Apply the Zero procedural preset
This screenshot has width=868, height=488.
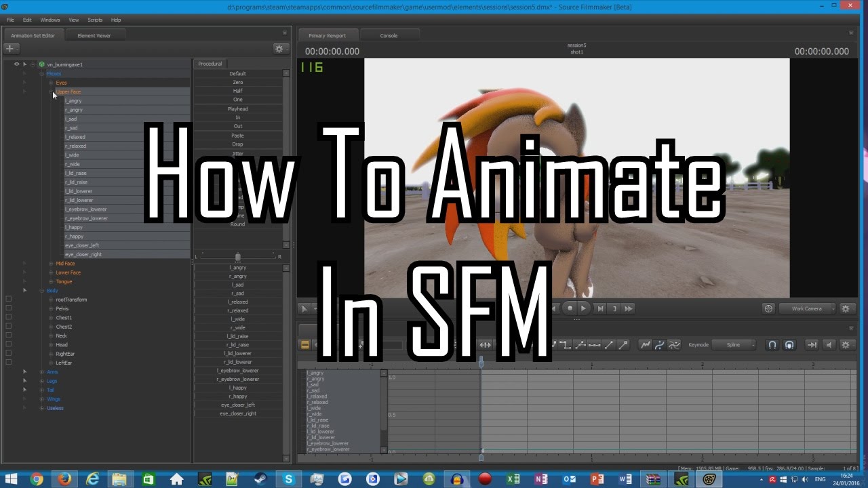coord(238,82)
